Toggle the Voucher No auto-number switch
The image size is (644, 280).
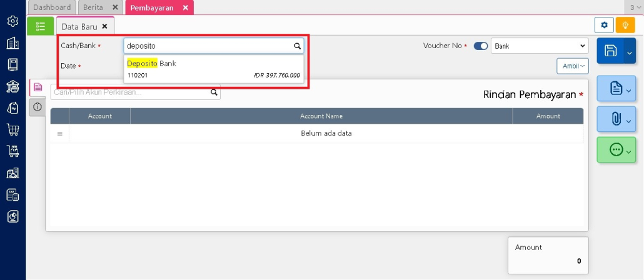481,46
